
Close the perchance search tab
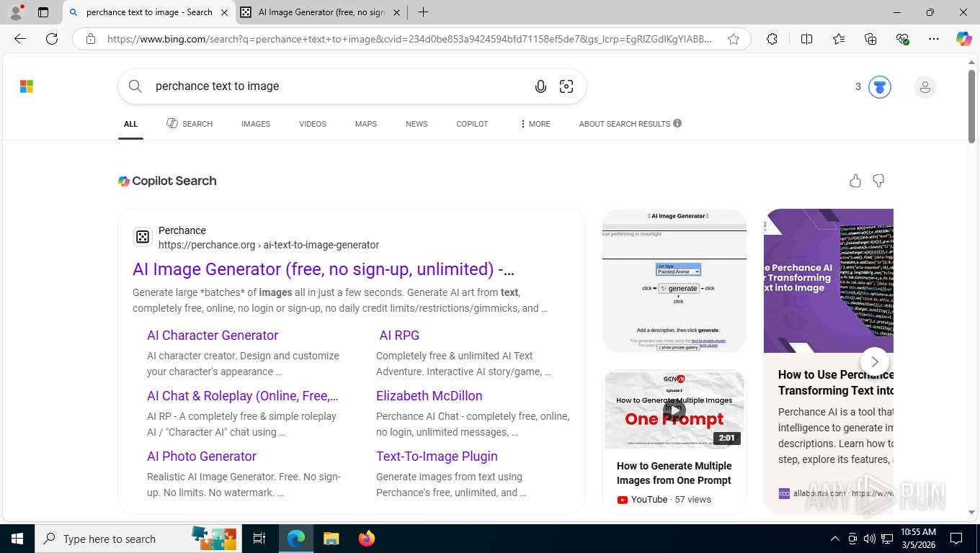pyautogui.click(x=224, y=12)
